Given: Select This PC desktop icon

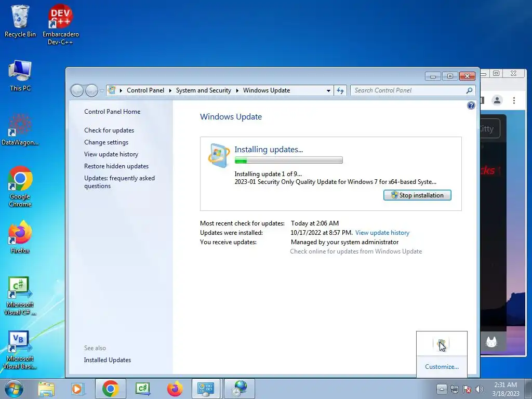Looking at the screenshot, I should (x=20, y=76).
